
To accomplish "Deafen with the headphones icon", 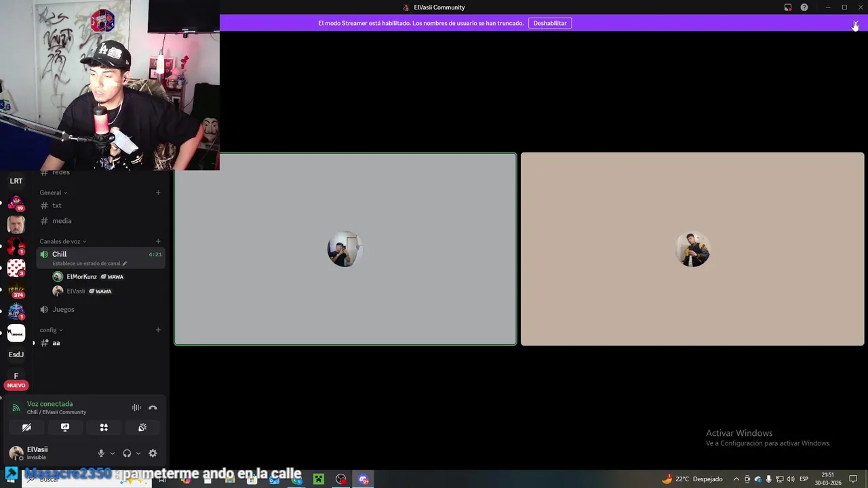I will pos(127,453).
